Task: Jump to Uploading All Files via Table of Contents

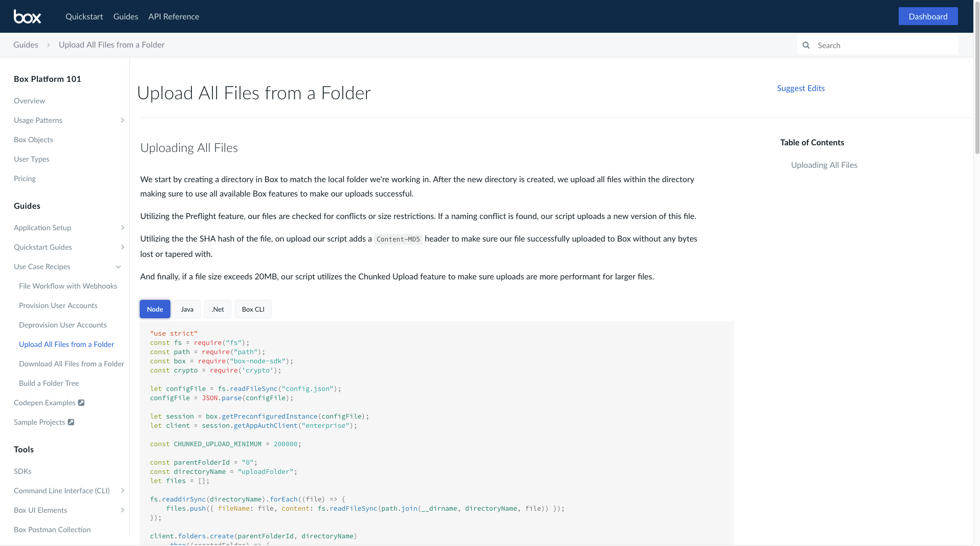Action: [x=823, y=165]
